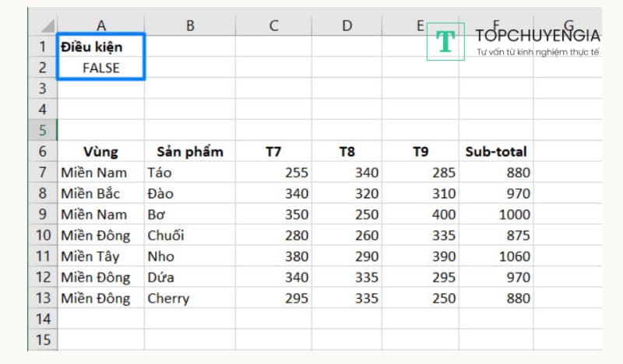The height and width of the screenshot is (364, 623).
Task: Click the sub-total cell showing 1060
Action: click(x=495, y=256)
